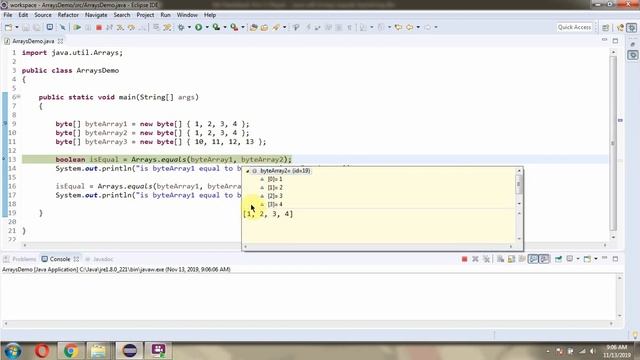Collapse the byteArray2 tree node in popup
640x360 pixels.
point(248,171)
